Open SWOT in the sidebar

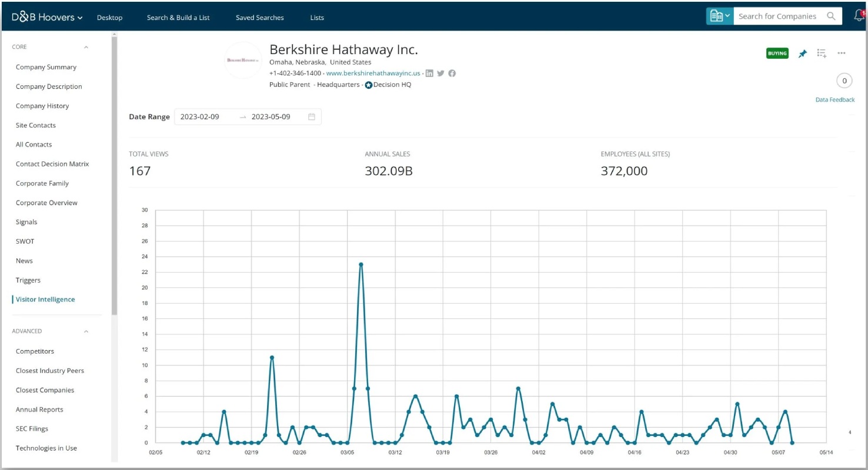(25, 241)
